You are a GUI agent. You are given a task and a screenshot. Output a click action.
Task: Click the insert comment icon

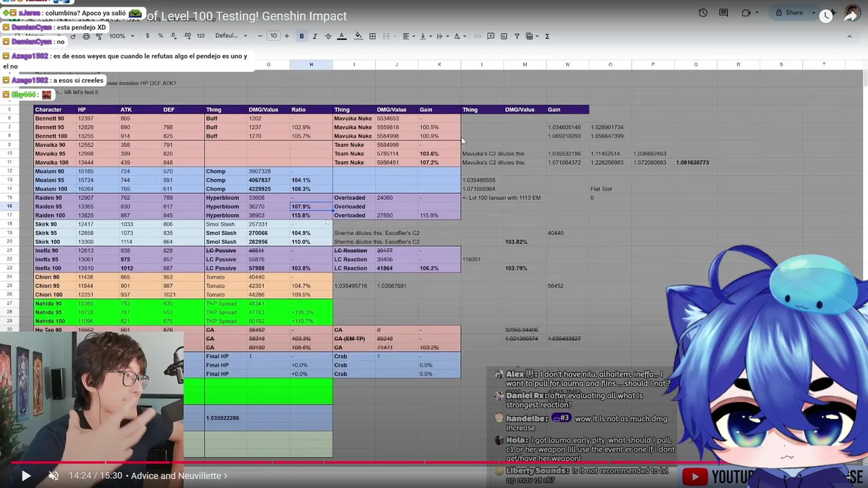491,36
